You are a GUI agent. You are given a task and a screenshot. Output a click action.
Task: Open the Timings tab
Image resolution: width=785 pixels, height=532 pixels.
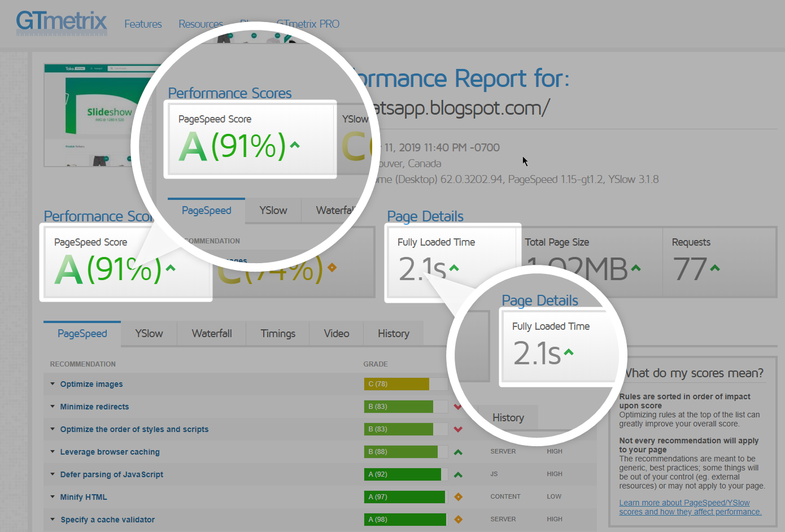coord(278,334)
